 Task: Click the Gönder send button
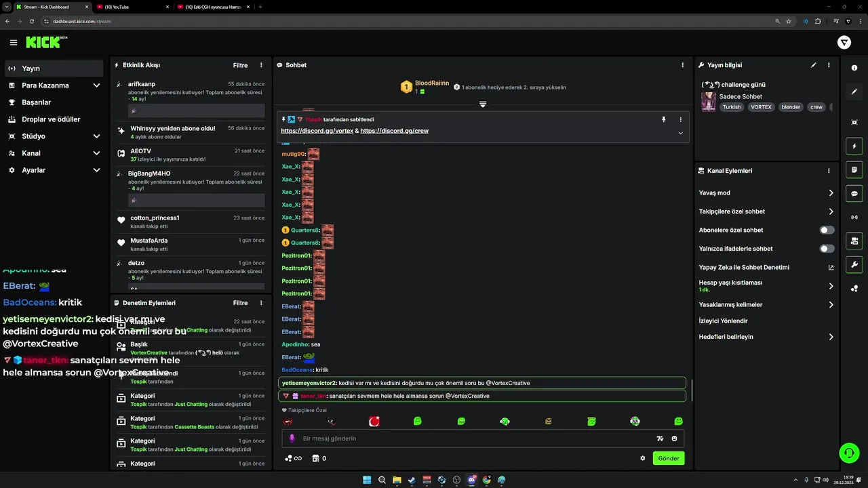pyautogui.click(x=669, y=458)
